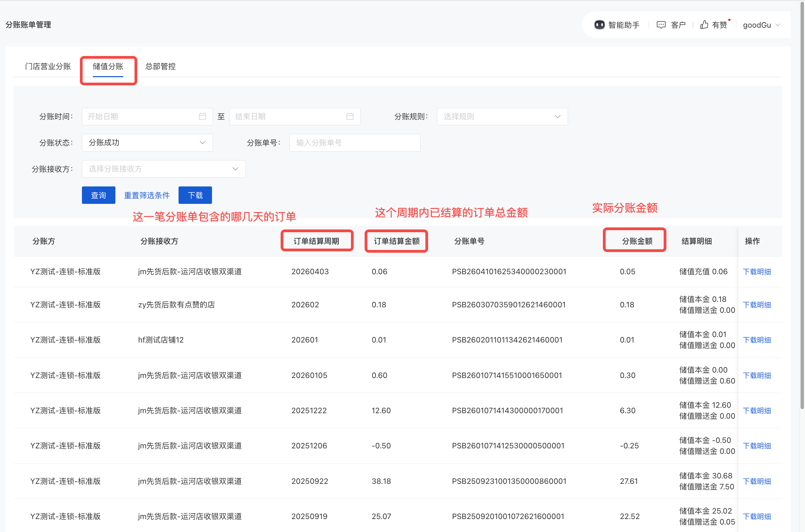The image size is (805, 532).
Task: Click the blue 下载 button
Action: click(x=195, y=195)
